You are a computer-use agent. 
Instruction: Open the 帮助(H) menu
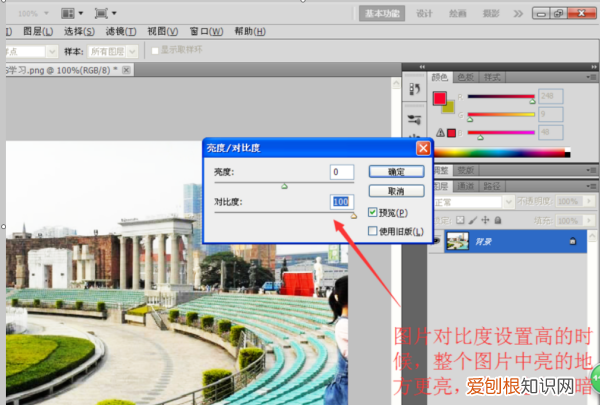(x=250, y=31)
